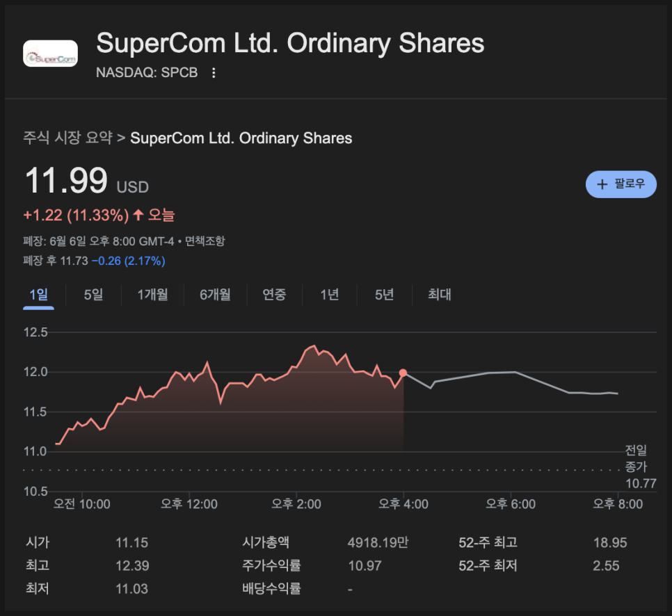Screen dimensions: 672x616
Task: Click the 최저 value 11.03
Action: [x=131, y=589]
